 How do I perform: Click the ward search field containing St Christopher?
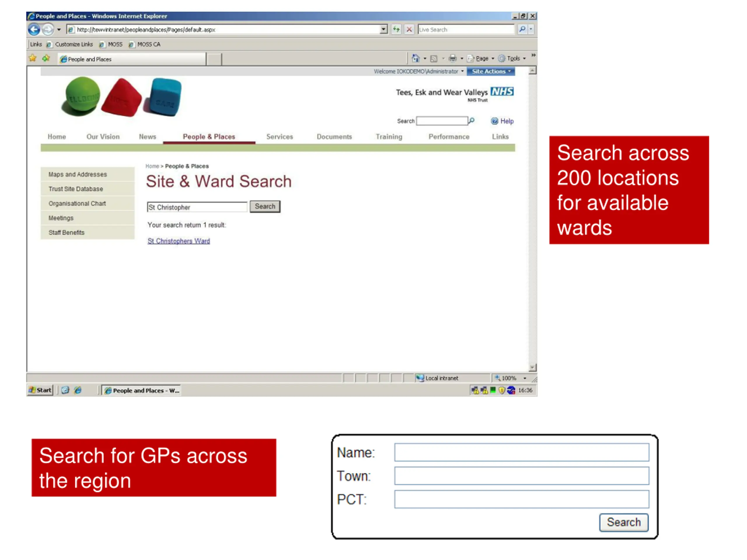click(x=197, y=207)
